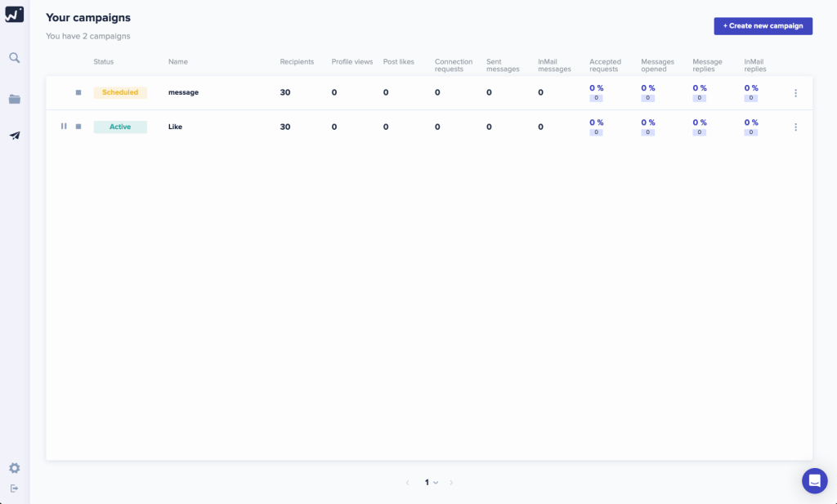This screenshot has height=504, width=837.
Task: Open the folder icon in sidebar
Action: (x=15, y=99)
